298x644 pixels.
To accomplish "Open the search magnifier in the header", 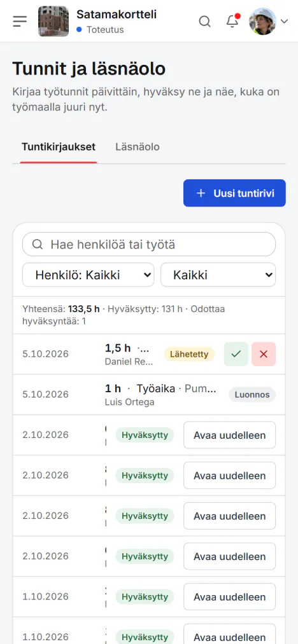I will pos(204,22).
